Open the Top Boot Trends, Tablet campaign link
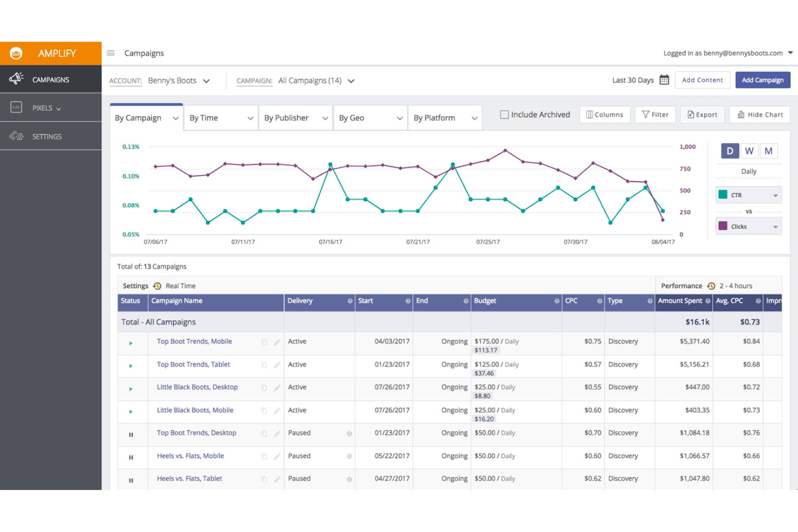This screenshot has height=532, width=798. point(192,364)
